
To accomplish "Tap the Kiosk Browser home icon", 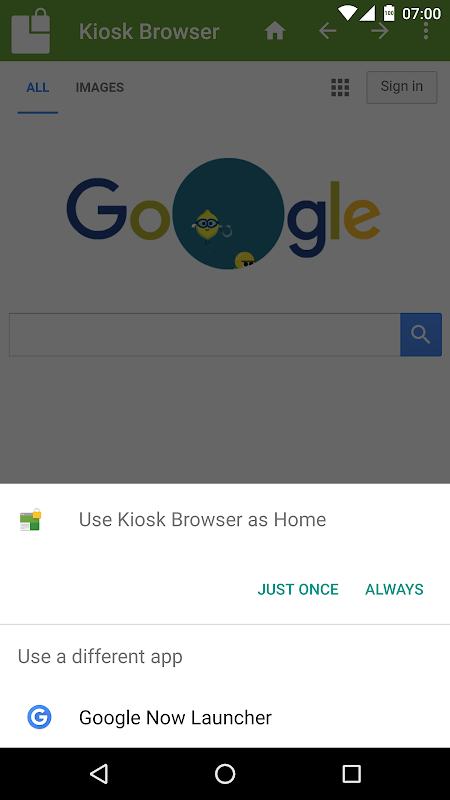I will [274, 32].
